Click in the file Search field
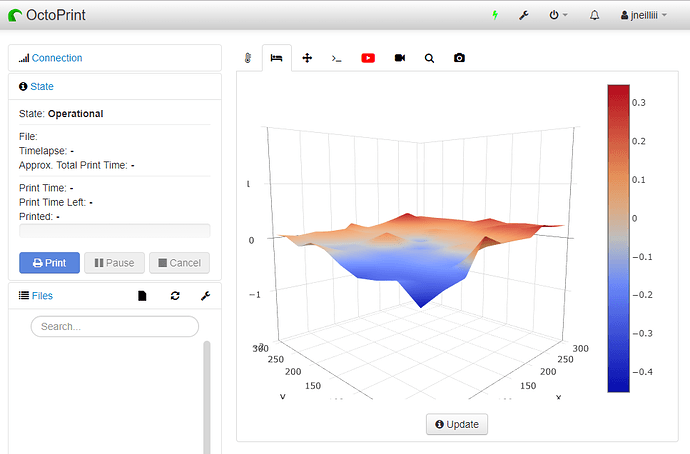The image size is (690, 454). click(115, 326)
